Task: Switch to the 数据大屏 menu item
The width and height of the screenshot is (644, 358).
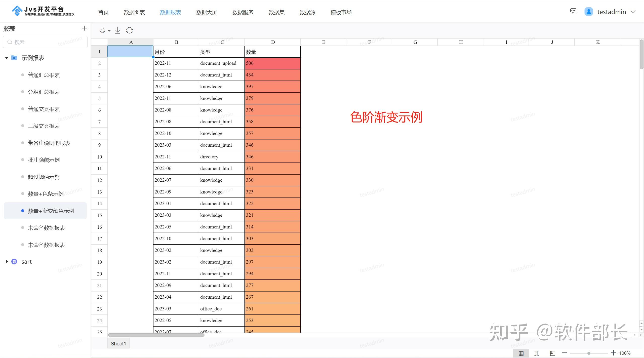Action: click(207, 12)
